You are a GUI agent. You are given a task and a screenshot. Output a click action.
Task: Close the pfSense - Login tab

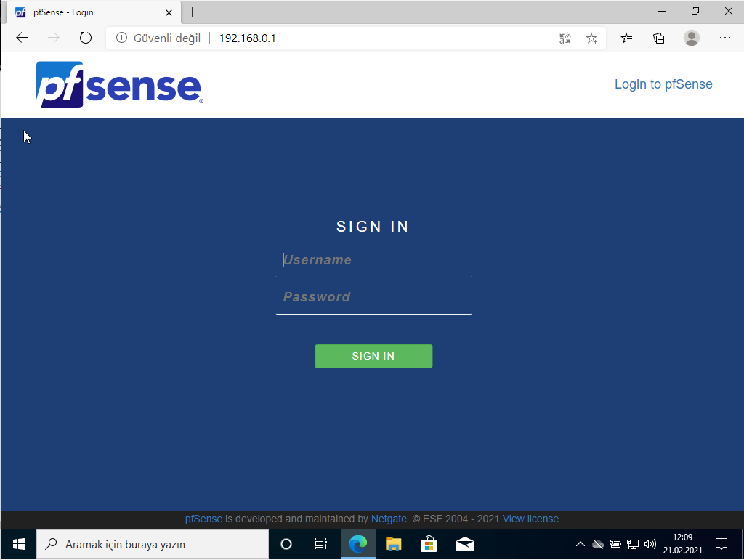click(169, 13)
